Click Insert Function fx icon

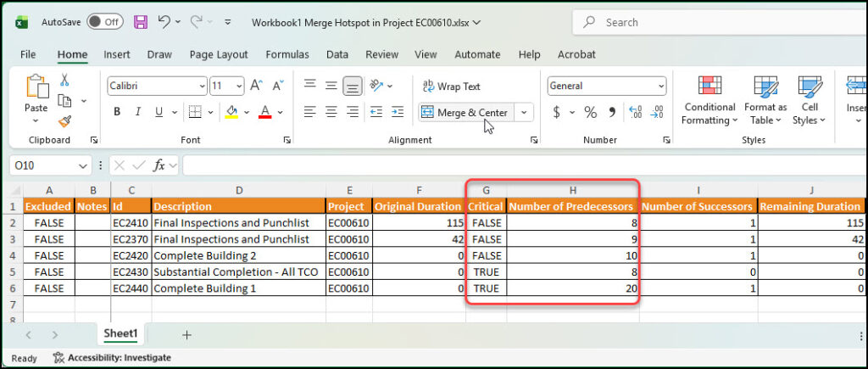[x=159, y=165]
